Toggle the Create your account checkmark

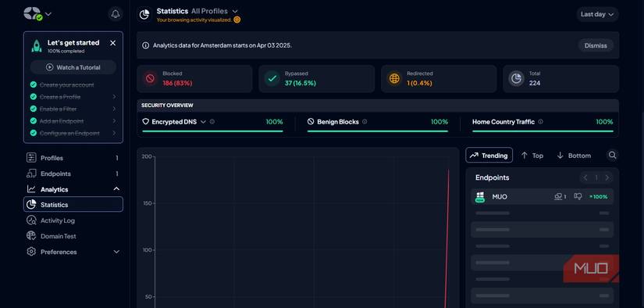pyautogui.click(x=34, y=84)
